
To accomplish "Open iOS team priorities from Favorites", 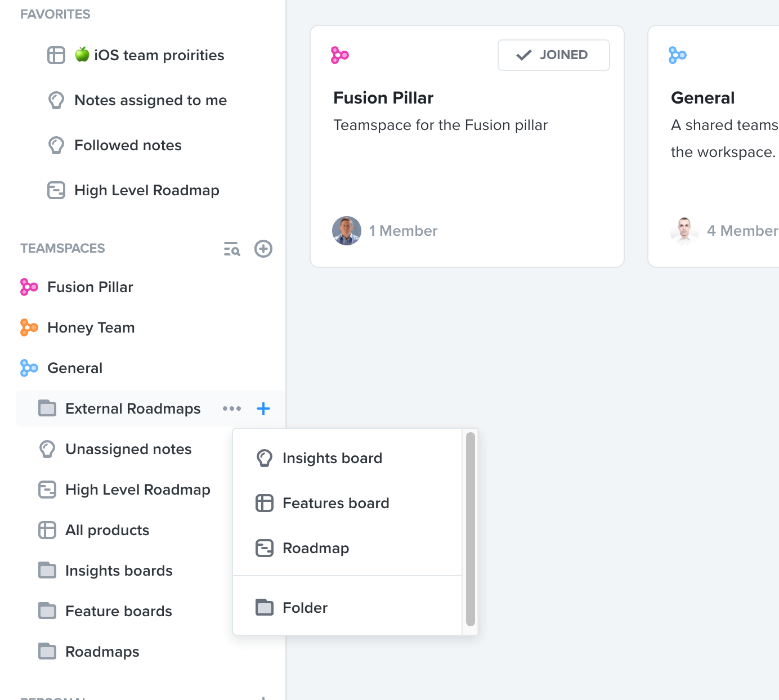I will click(149, 55).
